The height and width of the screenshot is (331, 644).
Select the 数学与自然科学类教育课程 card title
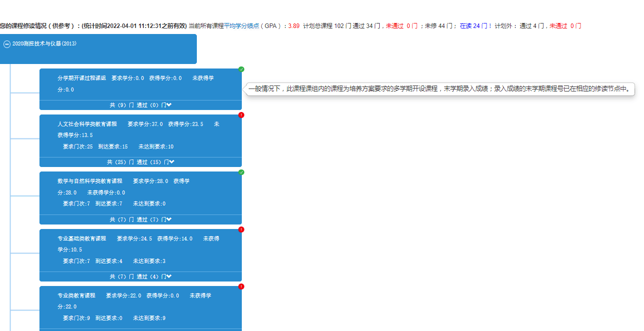click(x=90, y=181)
